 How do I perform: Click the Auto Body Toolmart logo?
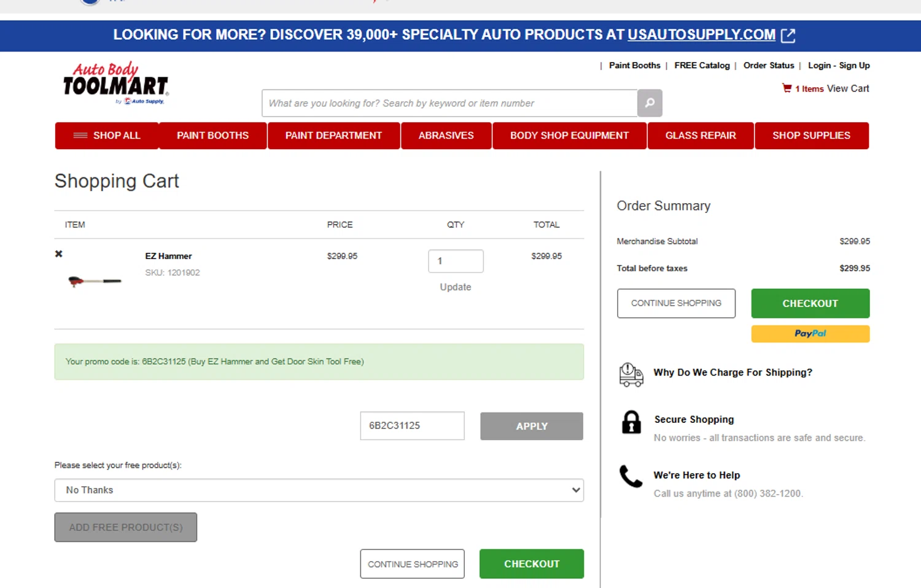(x=115, y=83)
